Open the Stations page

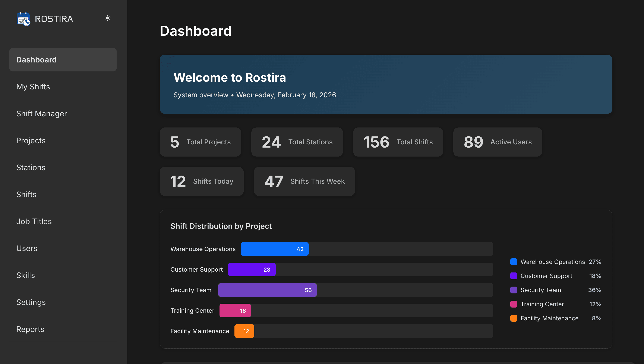click(x=31, y=167)
